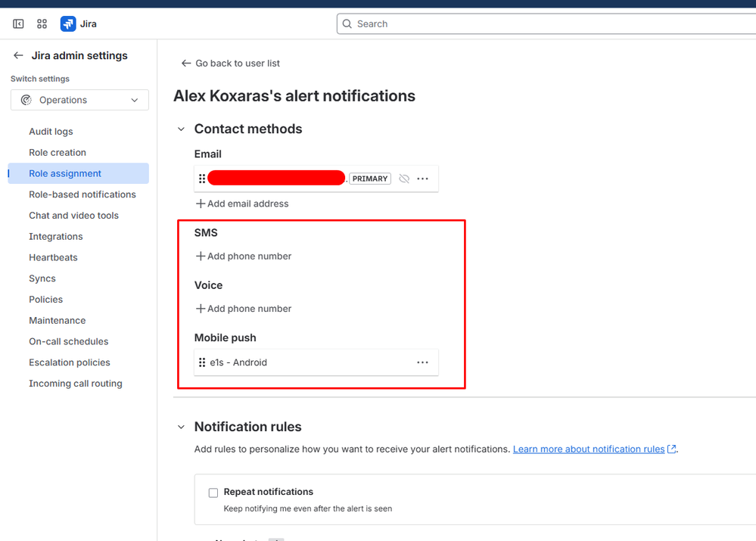Viewport: 756px width, 541px height.
Task: Click into the Search field
Action: [x=546, y=23]
